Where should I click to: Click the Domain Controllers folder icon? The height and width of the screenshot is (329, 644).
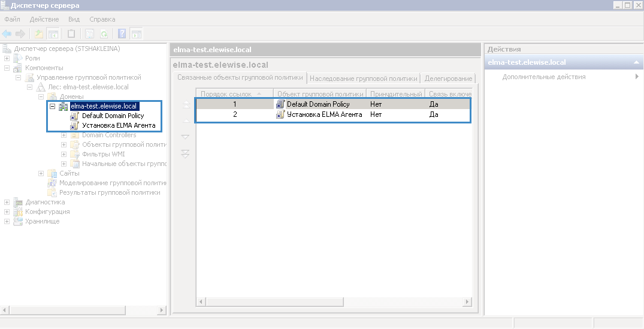click(75, 135)
